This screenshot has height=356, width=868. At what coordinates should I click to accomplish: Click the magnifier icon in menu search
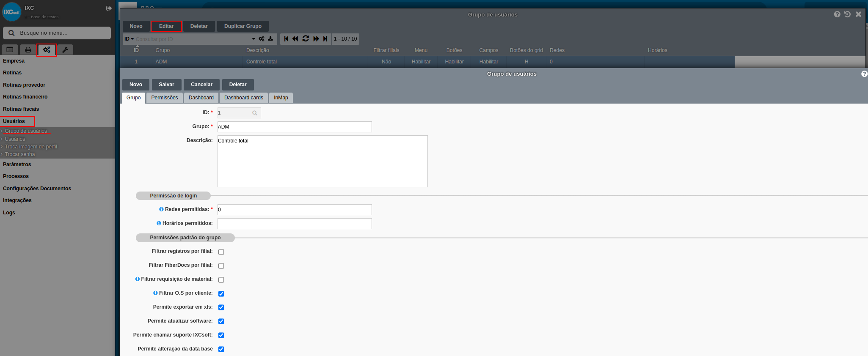11,33
